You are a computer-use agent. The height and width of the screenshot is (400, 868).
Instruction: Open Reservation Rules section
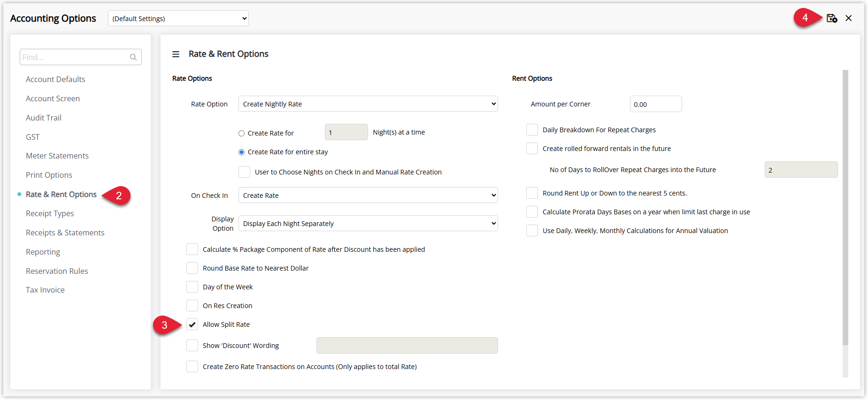pyautogui.click(x=57, y=271)
